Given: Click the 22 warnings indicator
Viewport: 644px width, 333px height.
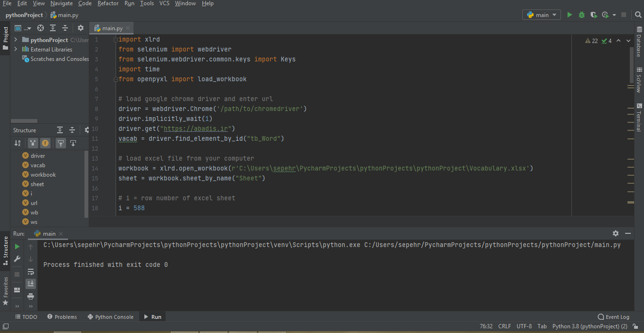Looking at the screenshot, I should coord(592,41).
